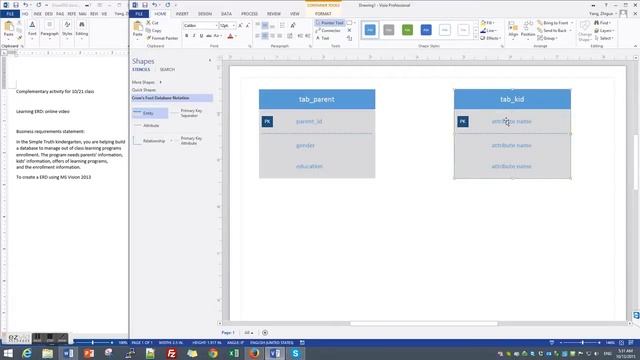640x360 pixels.
Task: Click the connection point X tool icon
Action: click(349, 31)
